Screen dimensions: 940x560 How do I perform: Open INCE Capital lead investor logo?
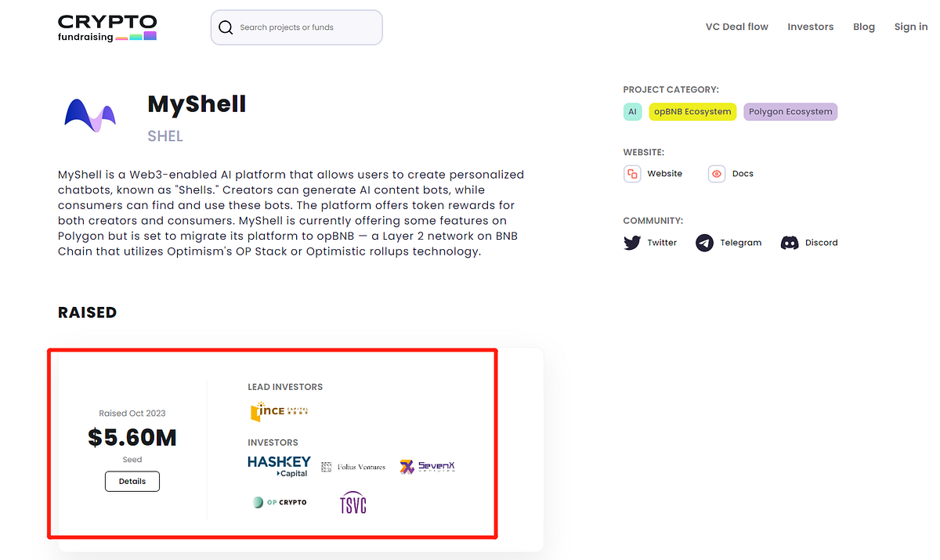pyautogui.click(x=279, y=410)
